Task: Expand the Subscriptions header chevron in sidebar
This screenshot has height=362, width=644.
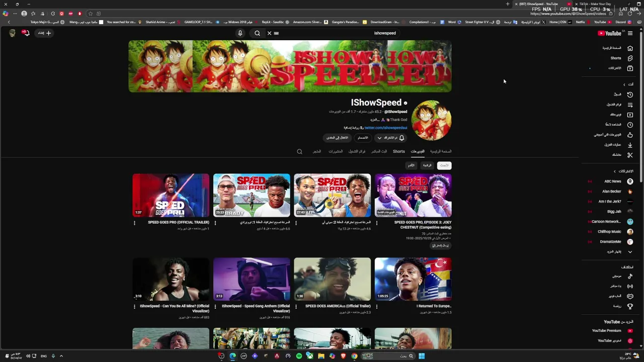Action: click(x=614, y=171)
